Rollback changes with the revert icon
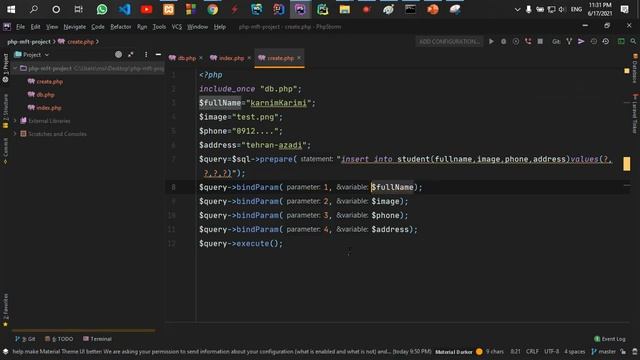The width and height of the screenshot is (640, 360). tap(606, 42)
